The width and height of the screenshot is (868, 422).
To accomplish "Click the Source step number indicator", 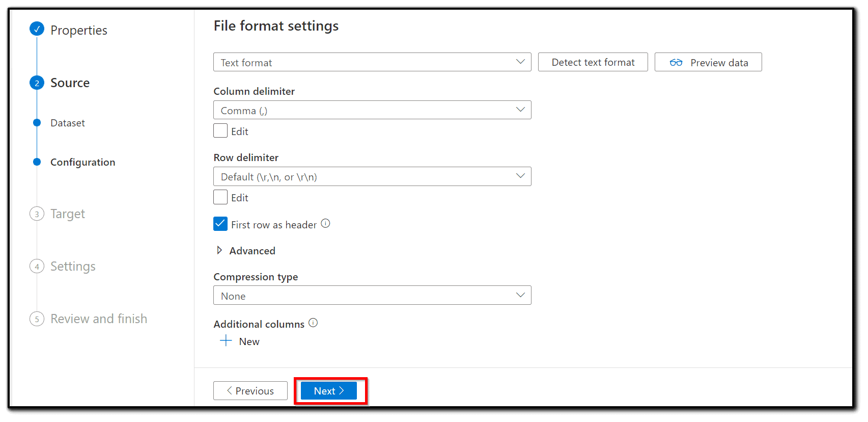I will pos(37,82).
